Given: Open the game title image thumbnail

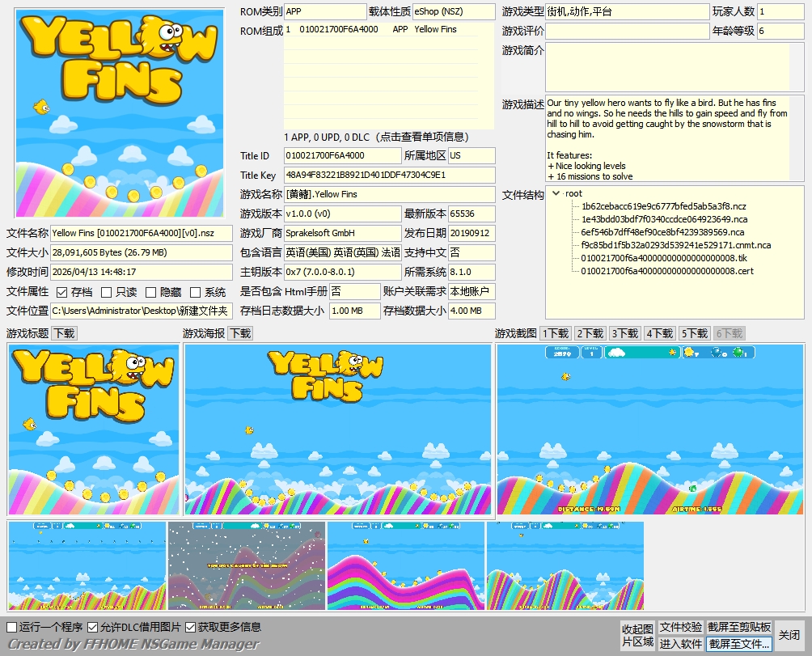Looking at the screenshot, I should [x=94, y=429].
